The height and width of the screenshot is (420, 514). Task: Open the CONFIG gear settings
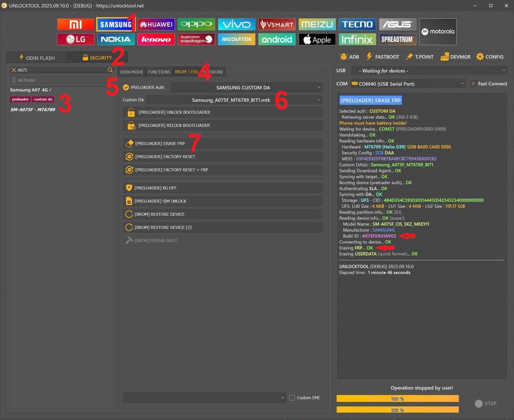point(490,57)
